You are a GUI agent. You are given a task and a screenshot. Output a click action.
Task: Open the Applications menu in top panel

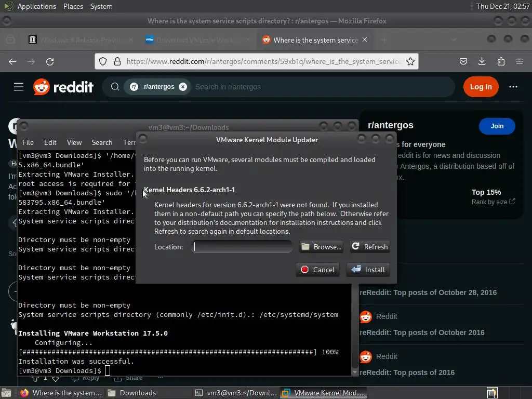tap(37, 6)
